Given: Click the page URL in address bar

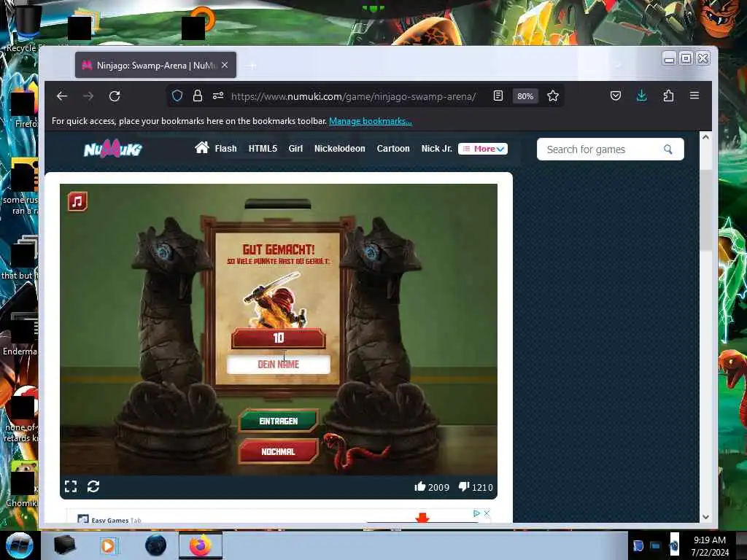Looking at the screenshot, I should coord(353,96).
